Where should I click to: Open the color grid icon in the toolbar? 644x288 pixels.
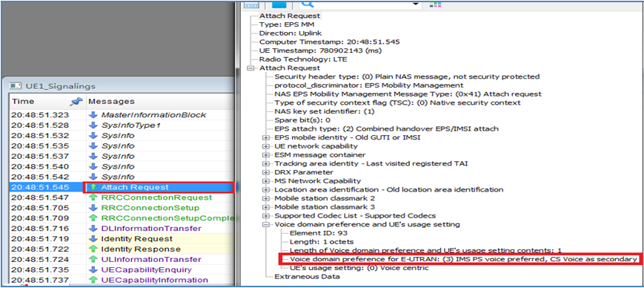(435, 4)
